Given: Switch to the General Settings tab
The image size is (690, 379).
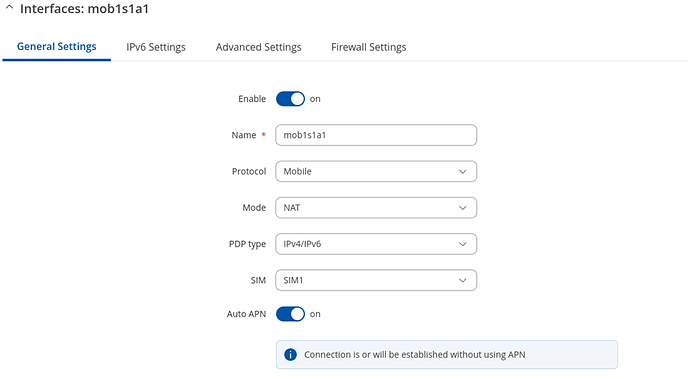Looking at the screenshot, I should pos(56,47).
